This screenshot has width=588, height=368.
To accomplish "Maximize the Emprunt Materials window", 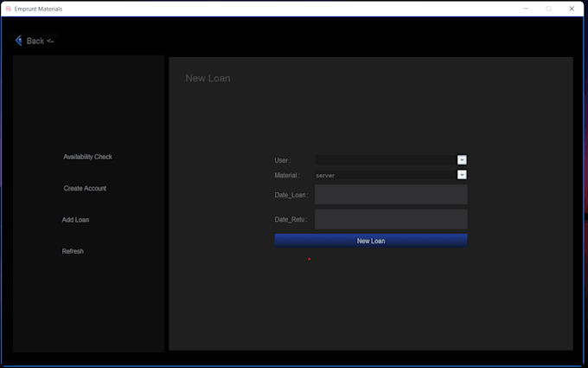I will pyautogui.click(x=548, y=9).
